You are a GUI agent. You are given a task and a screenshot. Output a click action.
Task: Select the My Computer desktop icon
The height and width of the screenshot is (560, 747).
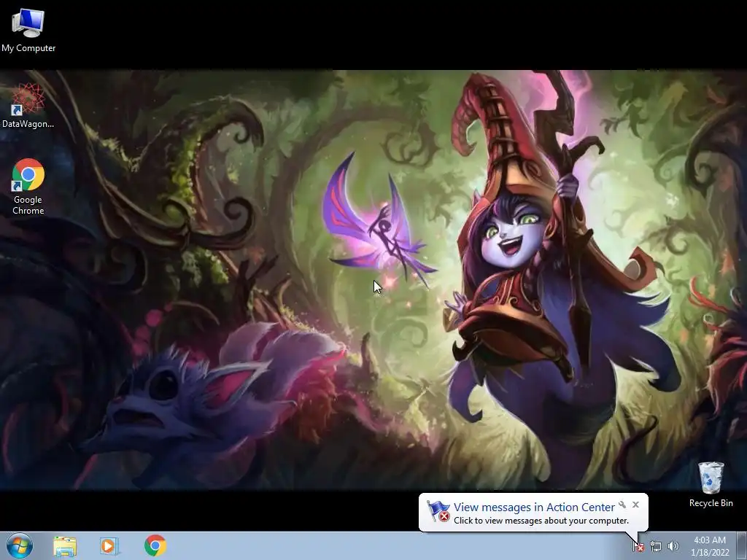click(28, 30)
